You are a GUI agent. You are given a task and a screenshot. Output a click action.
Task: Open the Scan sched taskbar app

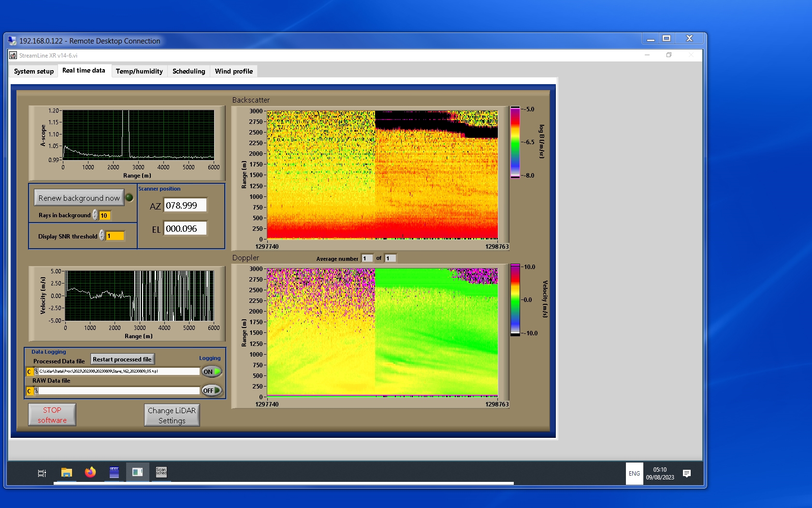[x=161, y=473]
